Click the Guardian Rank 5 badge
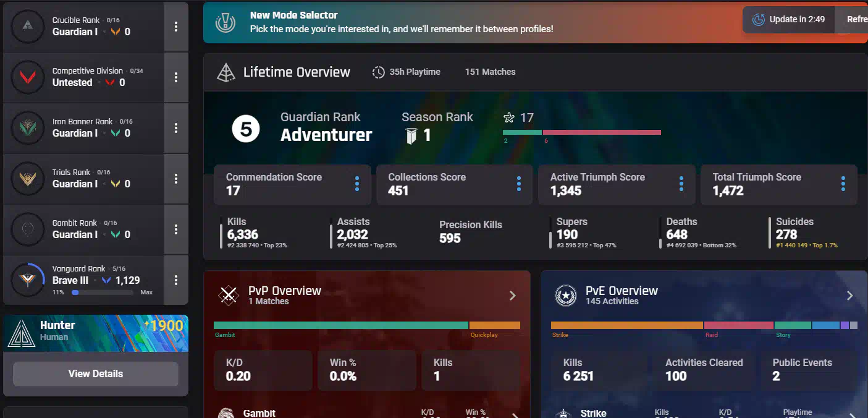Viewport: 868px width, 418px height. 245,129
